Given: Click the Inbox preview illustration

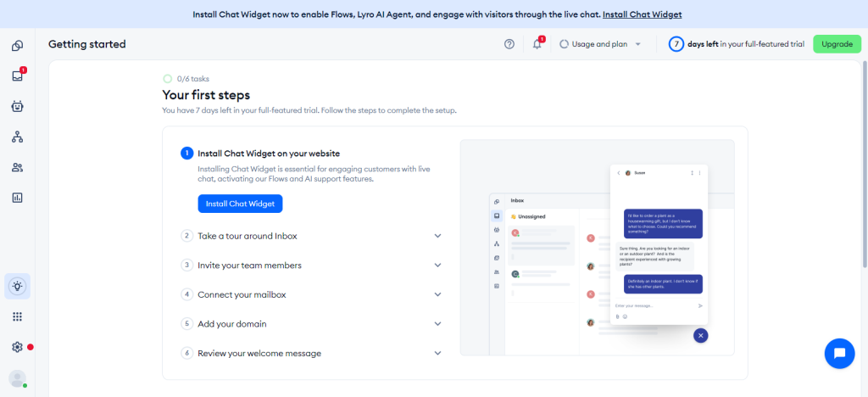Looking at the screenshot, I should tap(598, 248).
